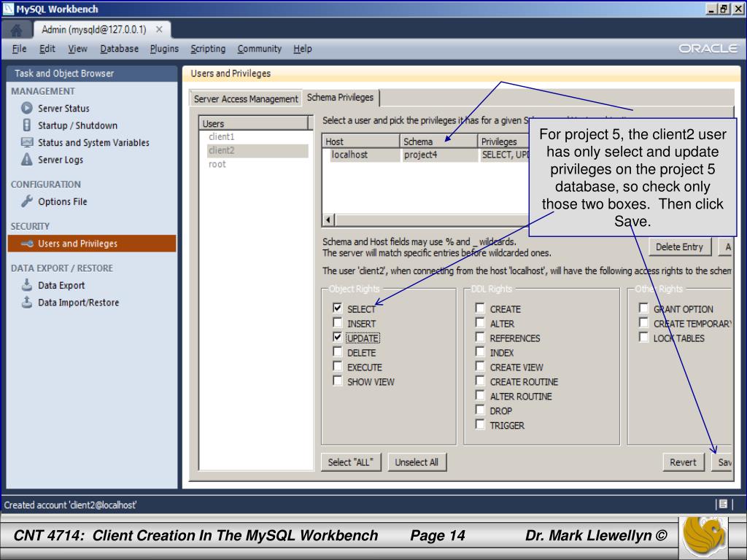Check the ALTER DDL right checkbox
Screen dimensions: 747x560
[480, 323]
